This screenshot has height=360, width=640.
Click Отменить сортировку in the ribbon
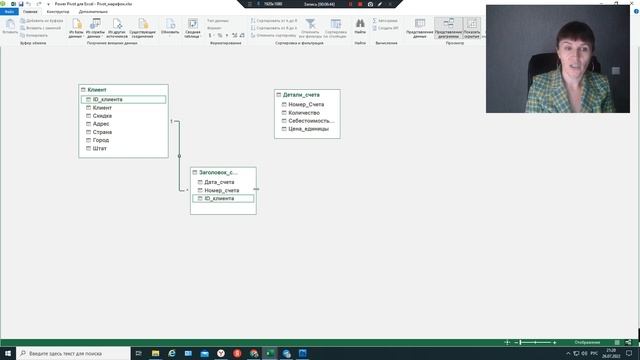[273, 36]
